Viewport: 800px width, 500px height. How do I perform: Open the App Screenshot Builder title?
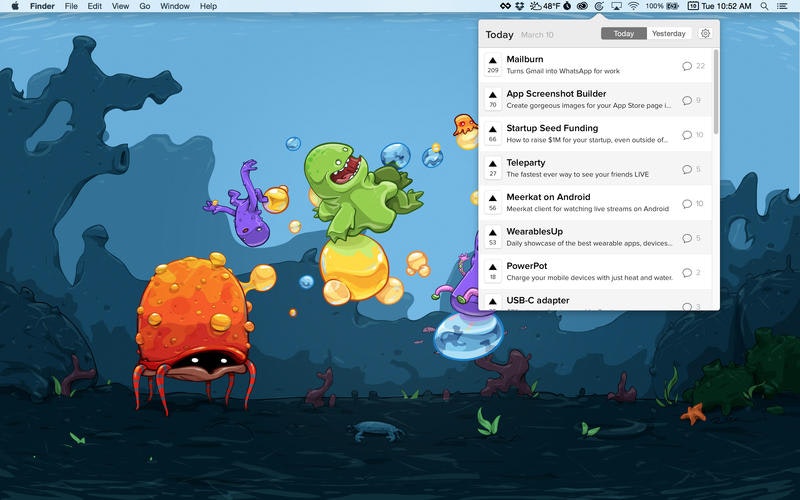(556, 94)
